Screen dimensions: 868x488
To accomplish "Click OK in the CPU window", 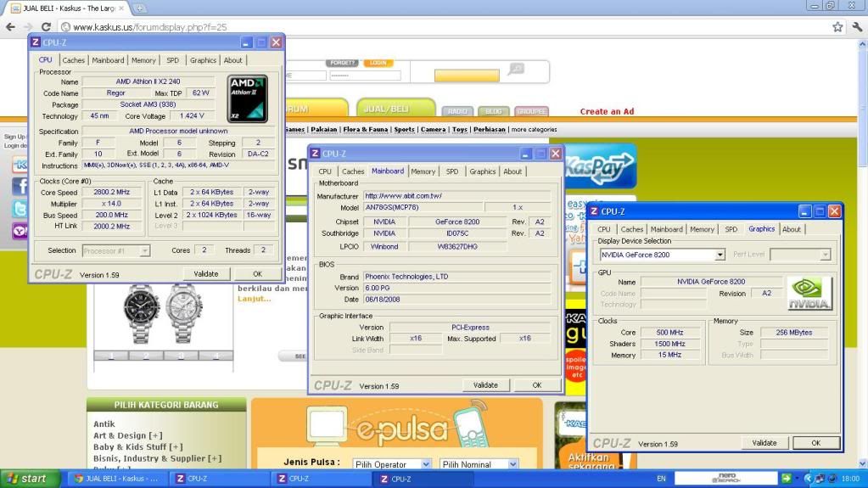I will (x=257, y=273).
